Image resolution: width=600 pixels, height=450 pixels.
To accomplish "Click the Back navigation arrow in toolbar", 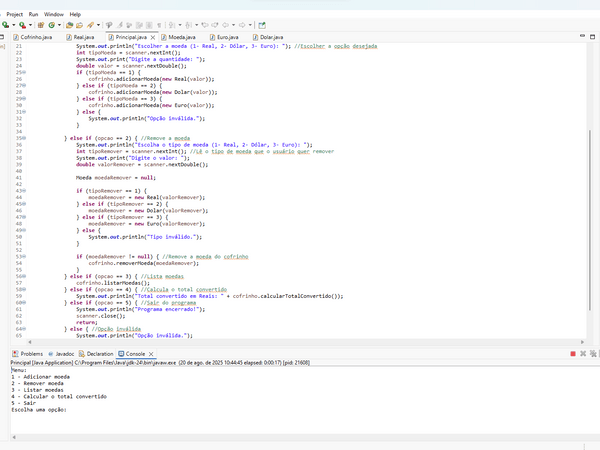I will click(226, 24).
